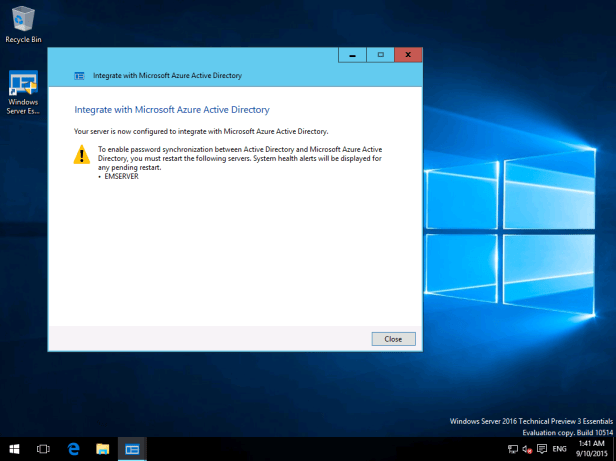Click the muted volume tray icon
The image size is (616, 461).
(x=526, y=449)
